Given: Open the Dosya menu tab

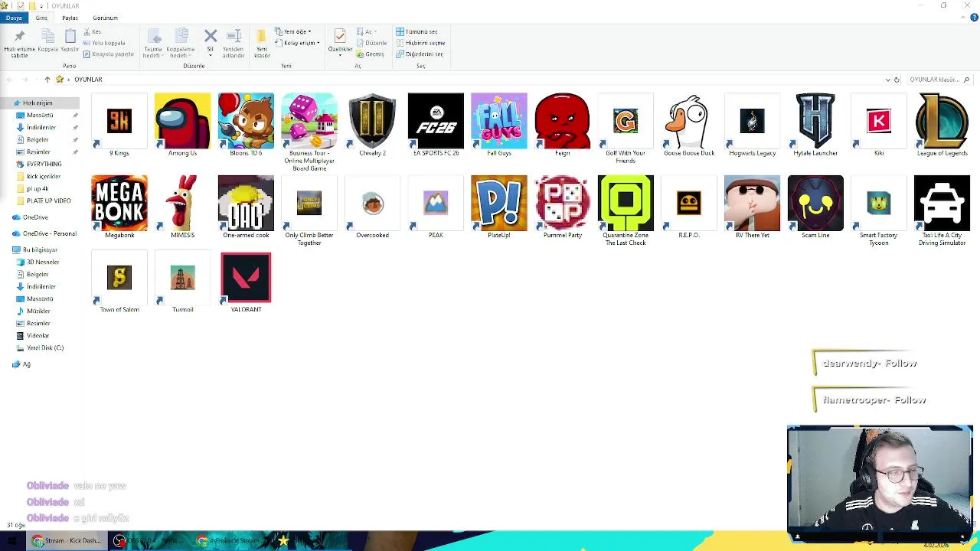Looking at the screenshot, I should coord(14,18).
